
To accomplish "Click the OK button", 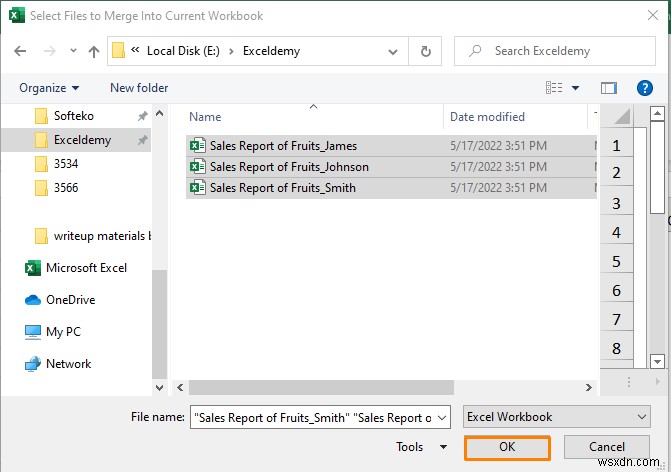I will (x=507, y=447).
